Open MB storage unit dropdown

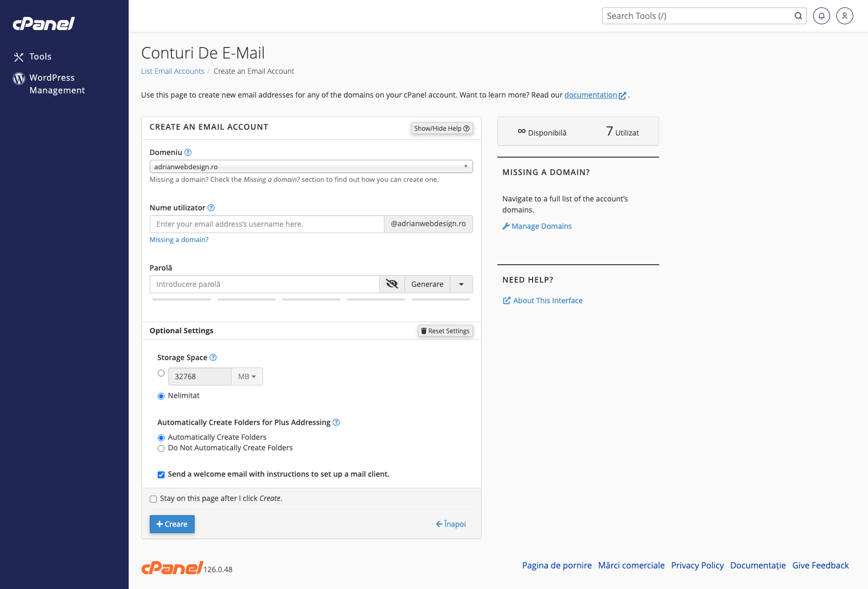[247, 376]
